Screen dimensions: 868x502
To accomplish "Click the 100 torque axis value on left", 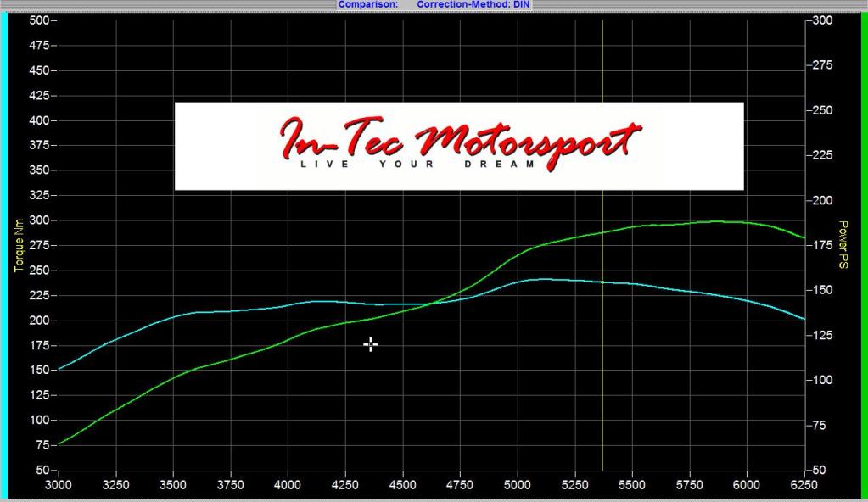I will (39, 420).
